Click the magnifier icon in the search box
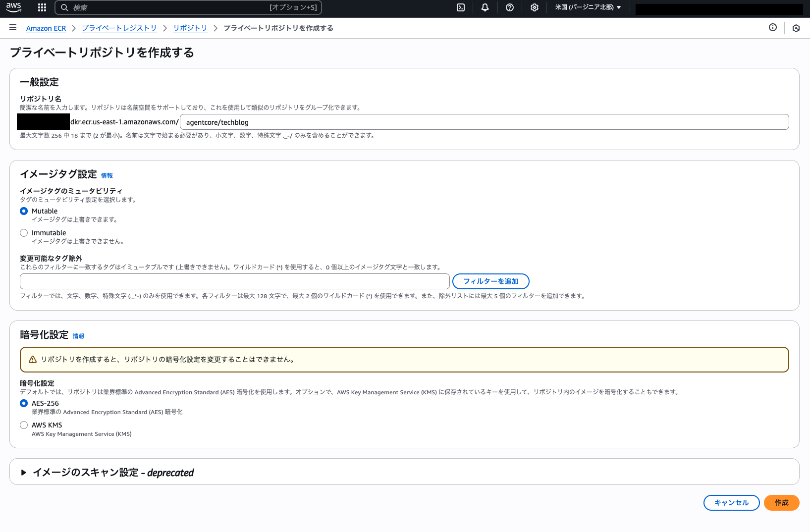The width and height of the screenshot is (810, 532). 64,7
